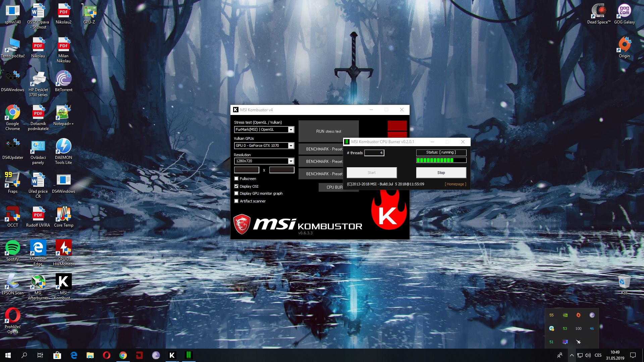
Task: Enable the Artifact scanner checkbox
Action: click(236, 201)
